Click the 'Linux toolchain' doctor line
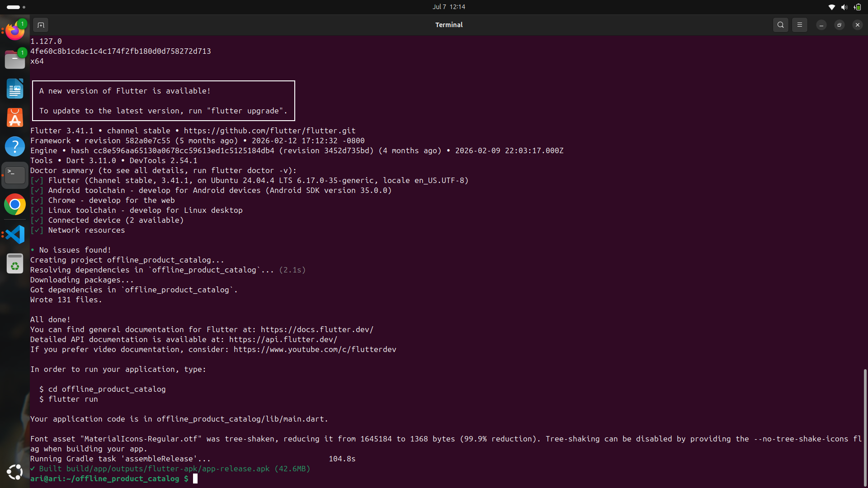Screen dimensions: 868x488 tap(137, 210)
